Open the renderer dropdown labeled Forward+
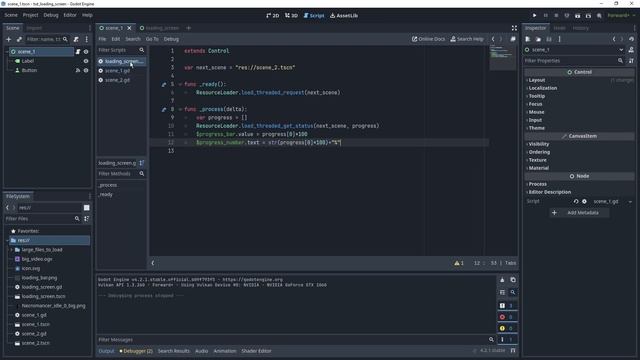Screen dimensions: 640x360 tap(621, 16)
